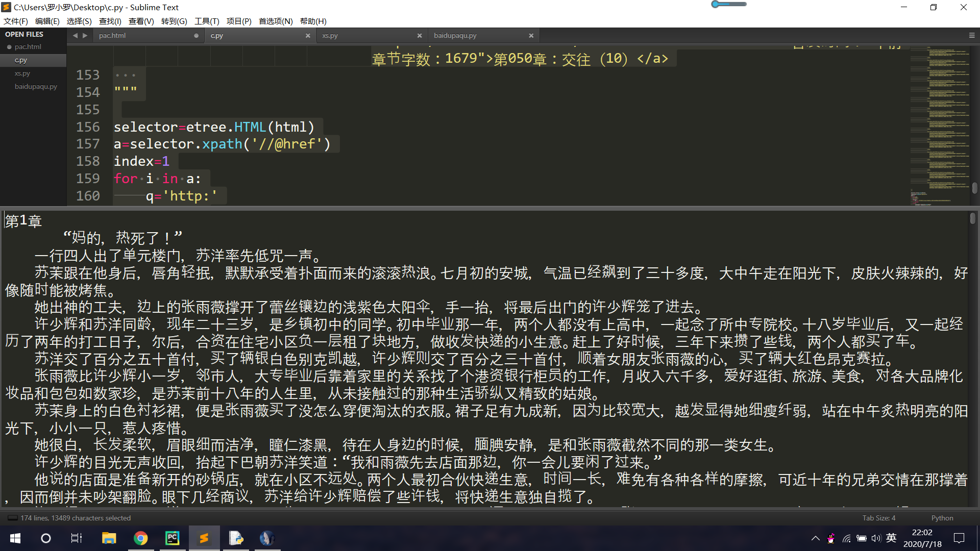980x551 pixels.
Task: Click the forward navigation arrow beside the tabs
Action: [85, 35]
